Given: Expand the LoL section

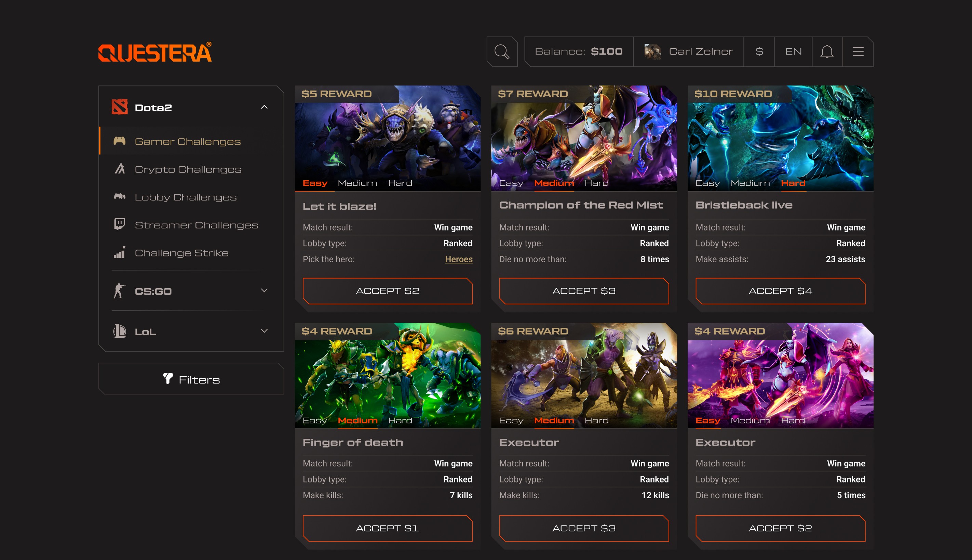Looking at the screenshot, I should (x=264, y=331).
